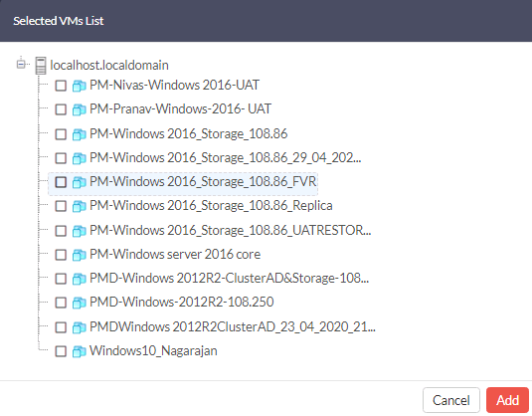This screenshot has height=416, width=532.
Task: Check the PM-Windows 2016_Storage_108.86 checkbox
Action: (x=61, y=134)
